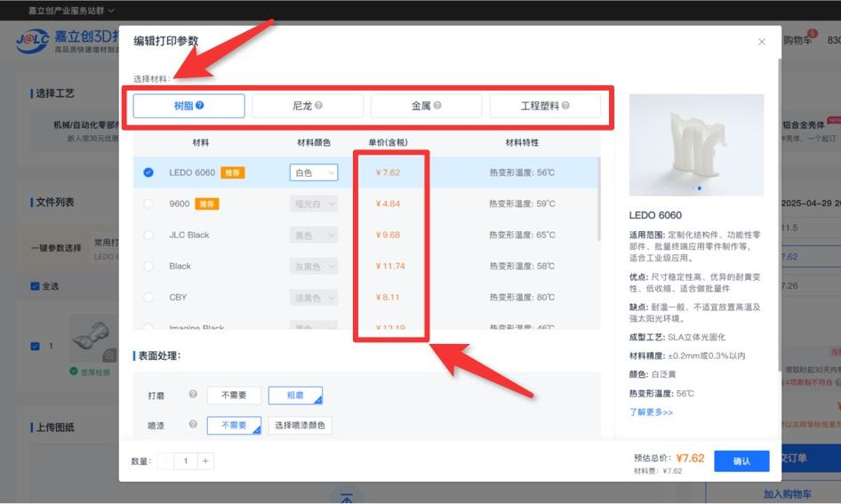Click help icon next to 打磨 label
This screenshot has height=504, width=841.
pyautogui.click(x=193, y=395)
